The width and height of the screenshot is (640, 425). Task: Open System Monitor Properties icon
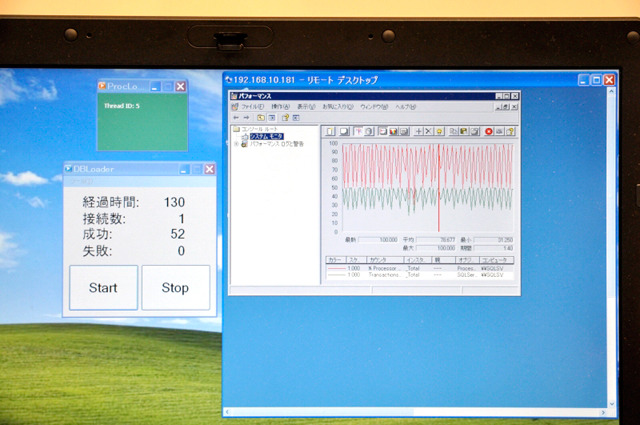tap(475, 131)
